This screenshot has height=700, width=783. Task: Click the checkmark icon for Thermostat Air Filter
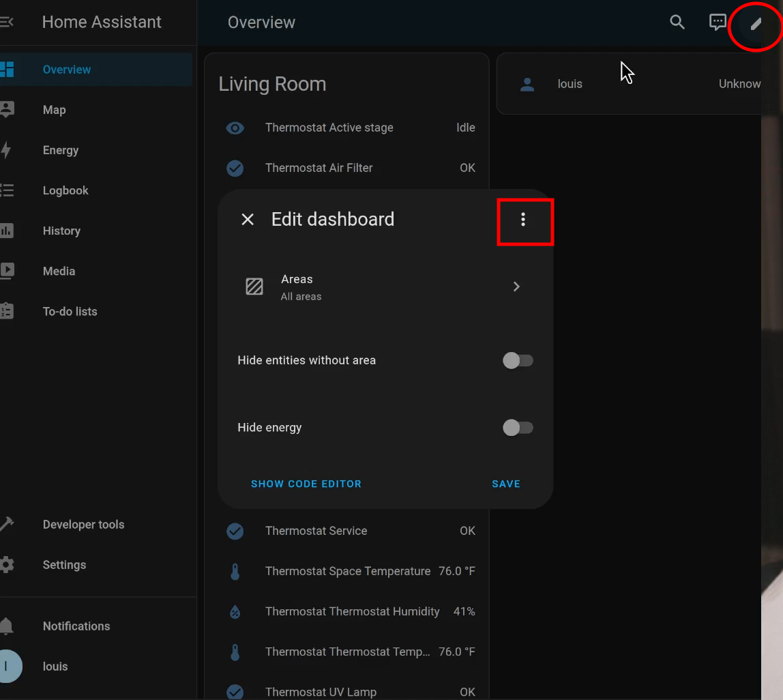235,169
